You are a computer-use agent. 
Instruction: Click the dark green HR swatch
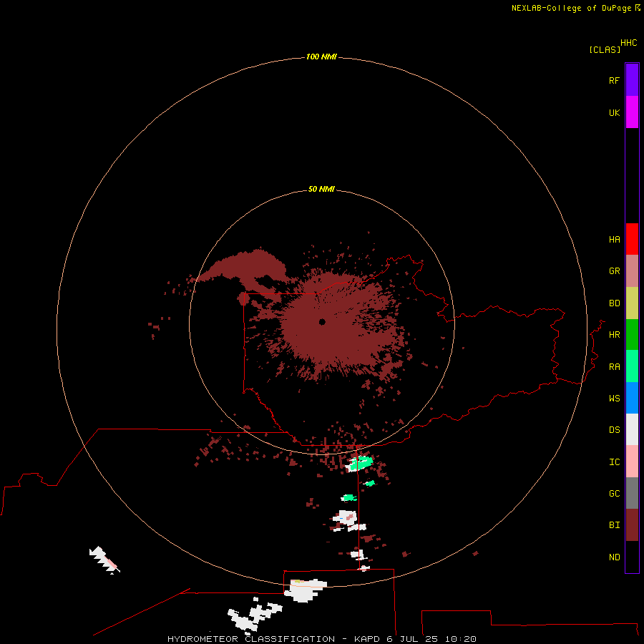[x=632, y=335]
